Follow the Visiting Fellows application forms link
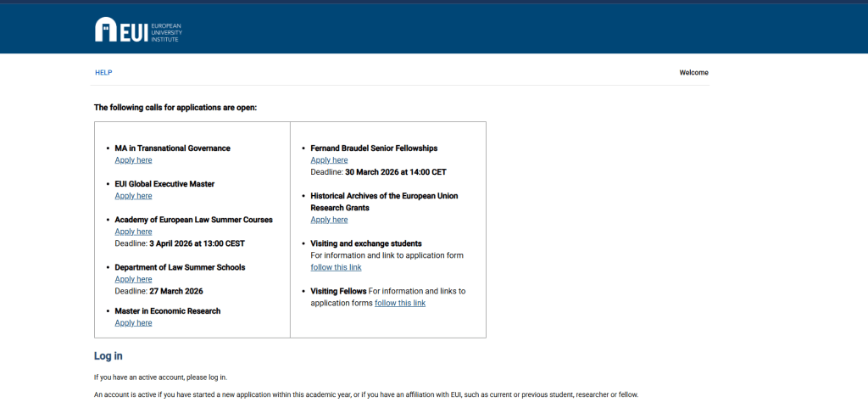This screenshot has width=868, height=408. pos(400,303)
